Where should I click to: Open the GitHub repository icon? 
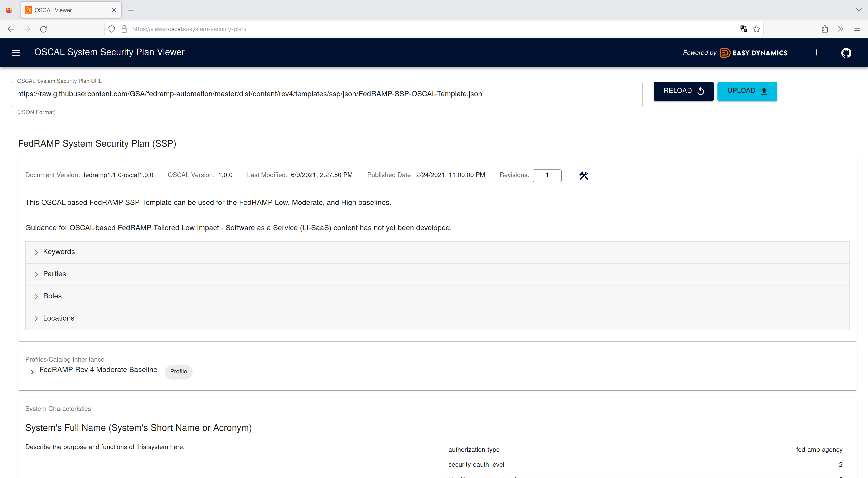(x=846, y=53)
